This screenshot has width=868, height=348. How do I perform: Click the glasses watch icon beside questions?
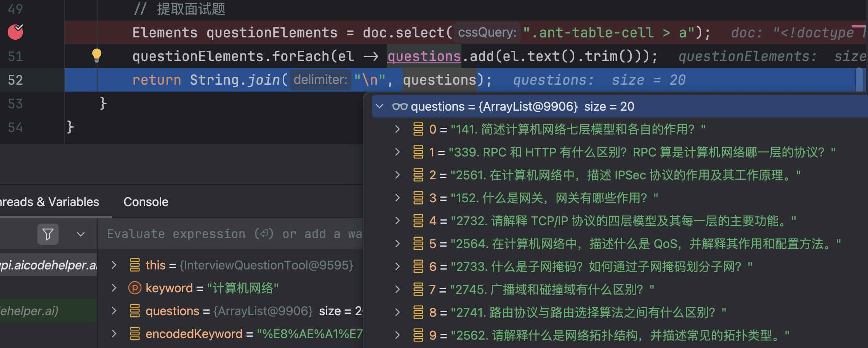click(x=400, y=106)
